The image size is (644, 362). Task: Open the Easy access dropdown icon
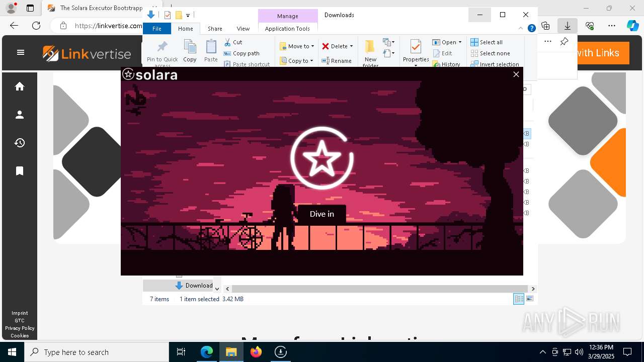click(x=388, y=53)
